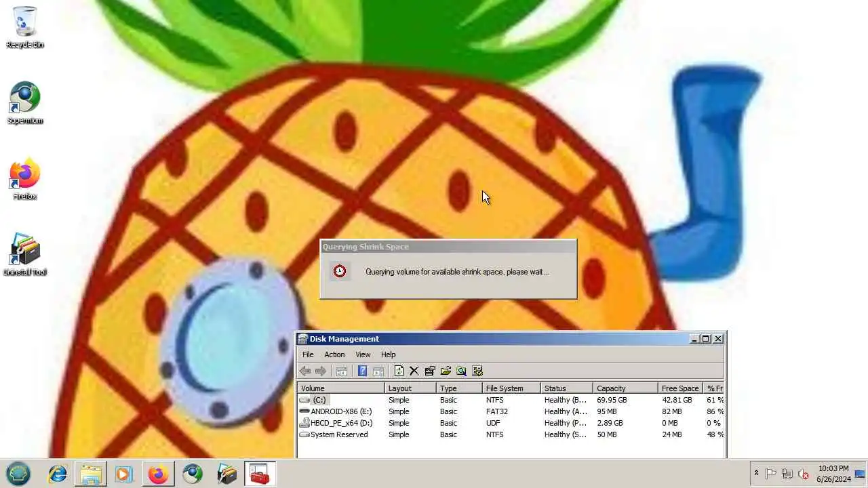868x488 pixels.
Task: Click the Delete (X) toolbar icon
Action: [414, 371]
